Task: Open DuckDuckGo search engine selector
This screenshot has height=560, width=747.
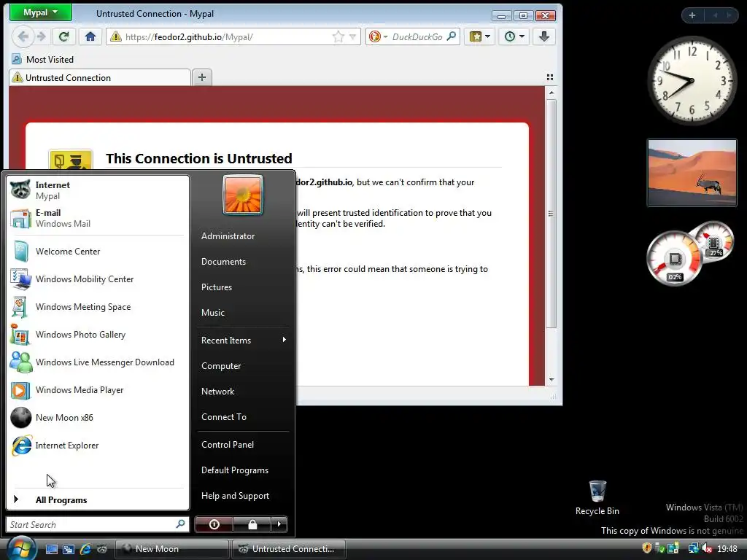Action: (379, 36)
